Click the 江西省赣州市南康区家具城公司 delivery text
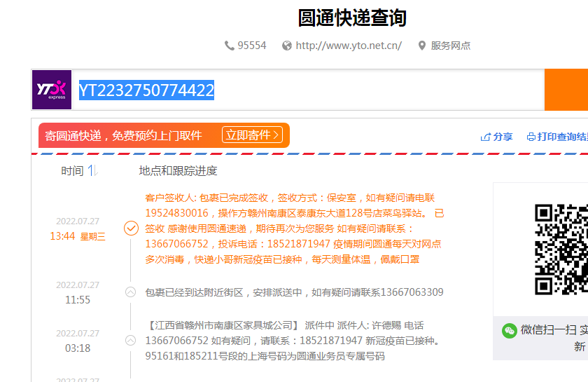This screenshot has height=382, width=588. point(293,341)
